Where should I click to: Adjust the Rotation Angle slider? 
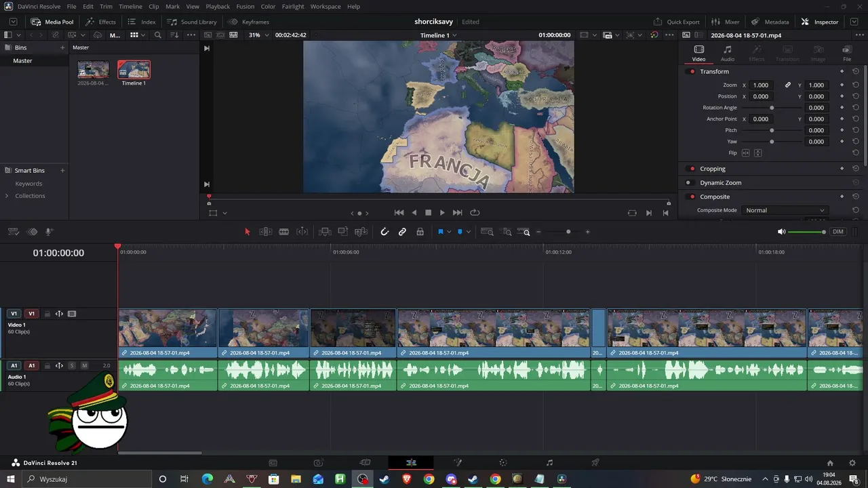tap(772, 108)
